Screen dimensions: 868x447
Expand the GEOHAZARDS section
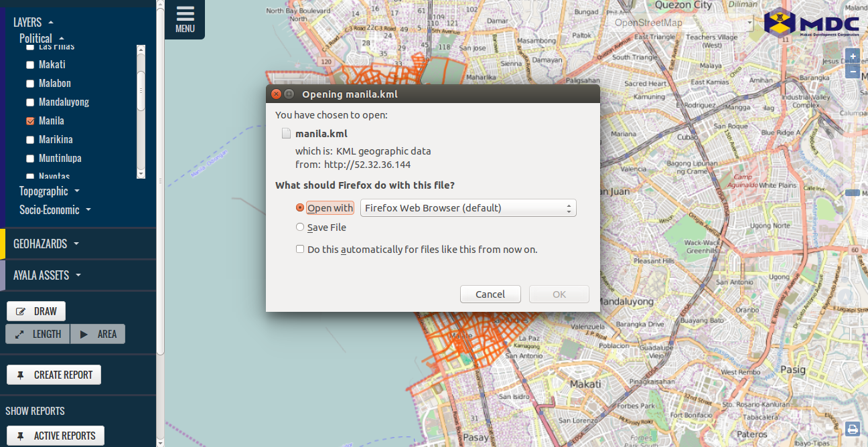(46, 244)
